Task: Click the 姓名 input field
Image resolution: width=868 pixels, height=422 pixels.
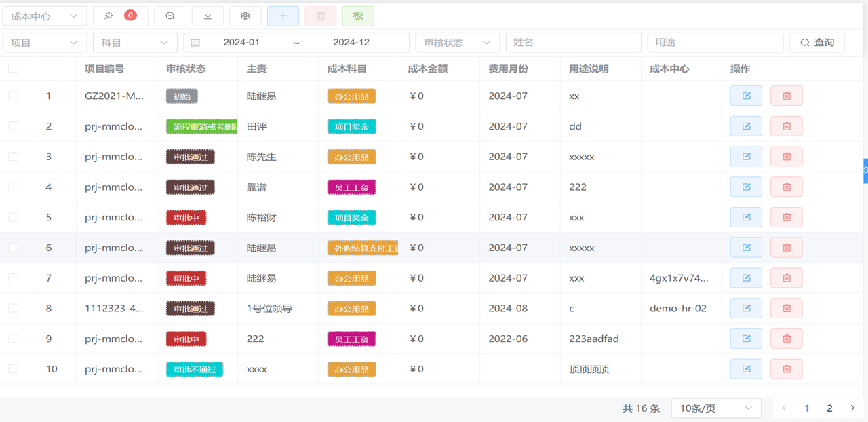Action: tap(573, 43)
